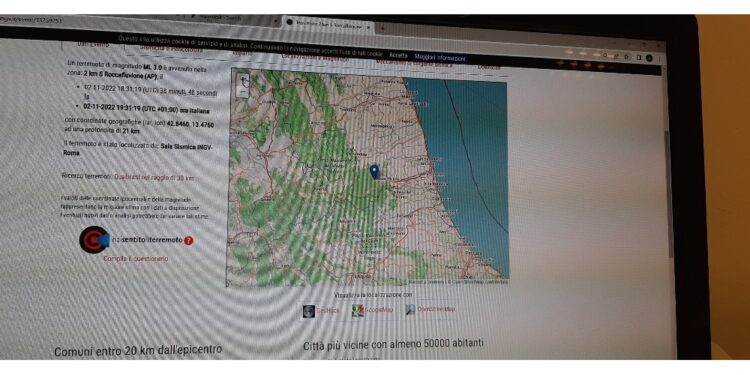The image size is (750, 375).
Task: Open a new browser tab
Action: click(x=383, y=29)
